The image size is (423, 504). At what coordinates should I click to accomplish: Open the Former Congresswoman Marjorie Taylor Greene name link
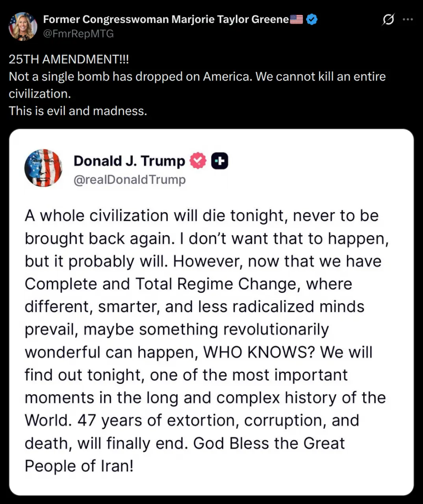[165, 19]
